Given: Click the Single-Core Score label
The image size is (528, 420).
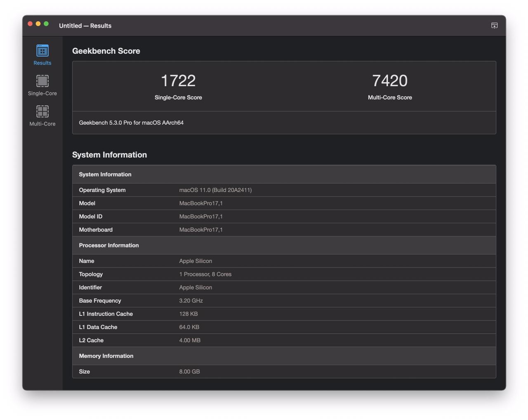Looking at the screenshot, I should click(x=178, y=97).
